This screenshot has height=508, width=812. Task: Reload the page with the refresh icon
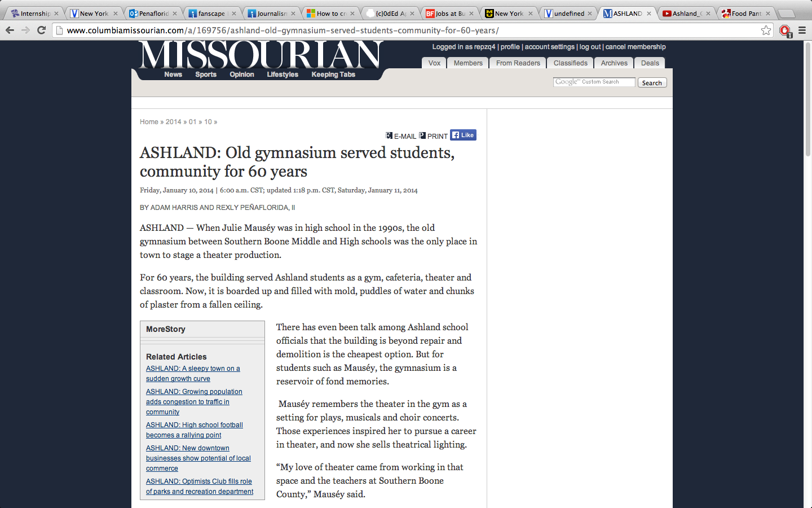[x=41, y=30]
